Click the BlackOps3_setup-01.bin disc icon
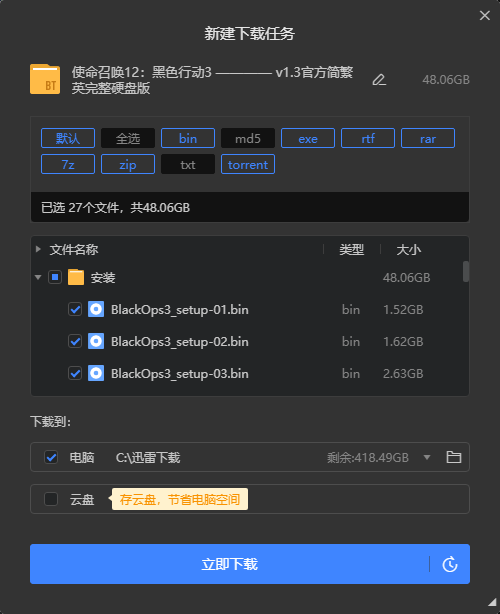This screenshot has height=614, width=500. tap(96, 309)
